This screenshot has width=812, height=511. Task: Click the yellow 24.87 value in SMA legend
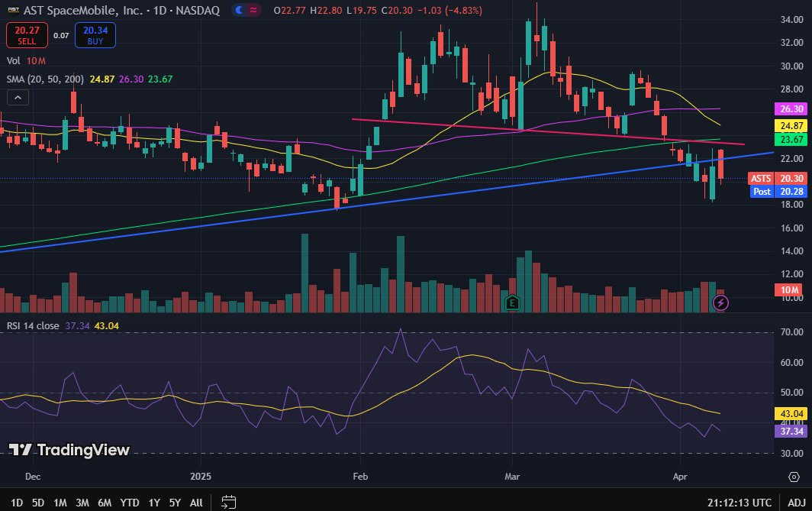tap(102, 79)
